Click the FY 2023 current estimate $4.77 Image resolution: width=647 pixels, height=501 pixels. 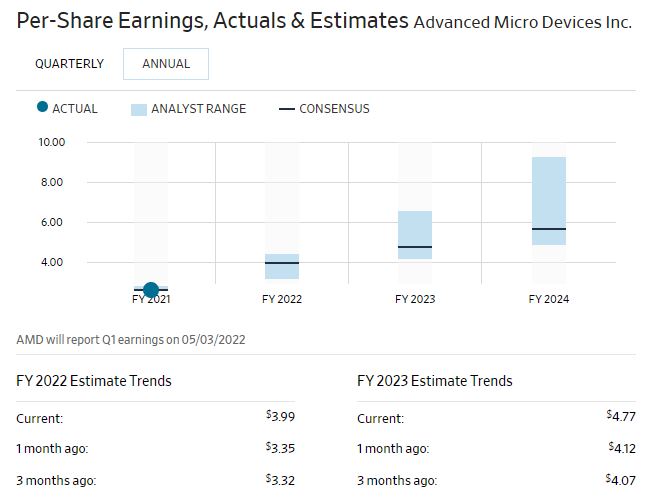[621, 416]
